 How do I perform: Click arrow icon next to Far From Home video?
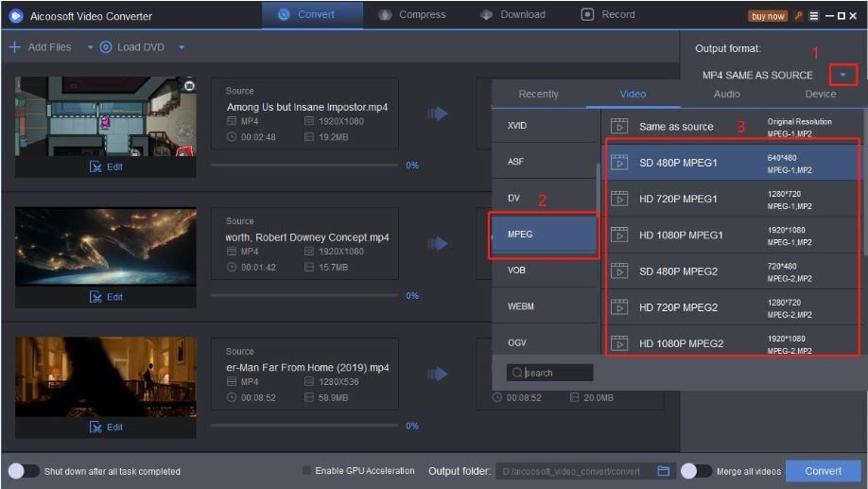(x=438, y=374)
